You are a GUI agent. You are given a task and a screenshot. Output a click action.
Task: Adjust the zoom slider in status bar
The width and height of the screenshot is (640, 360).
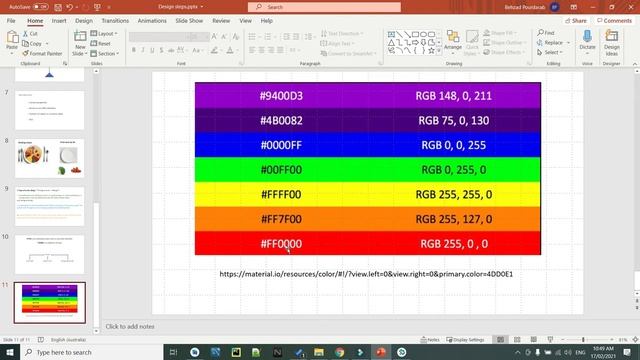tap(584, 340)
